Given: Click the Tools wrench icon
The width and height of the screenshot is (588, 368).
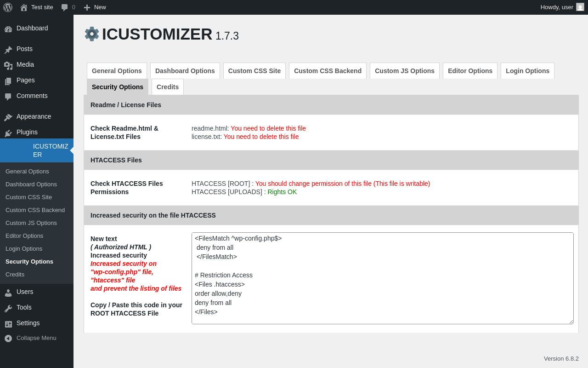Looking at the screenshot, I should (8, 308).
